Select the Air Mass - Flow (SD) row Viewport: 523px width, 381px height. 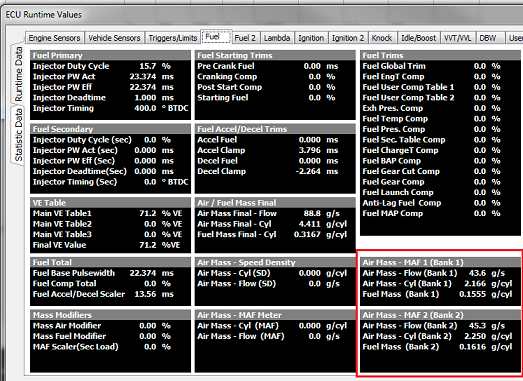pos(275,284)
